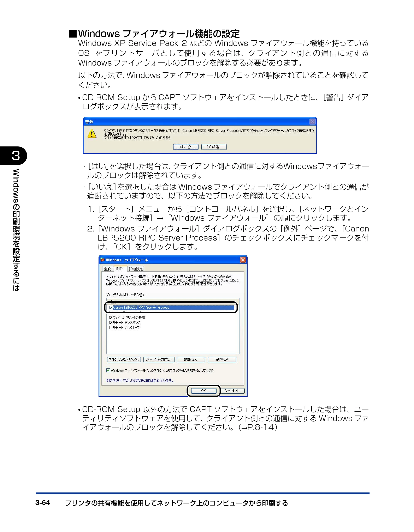Click the yellow warning triangle icon
Screen dimensions: 414x532
coord(92,134)
